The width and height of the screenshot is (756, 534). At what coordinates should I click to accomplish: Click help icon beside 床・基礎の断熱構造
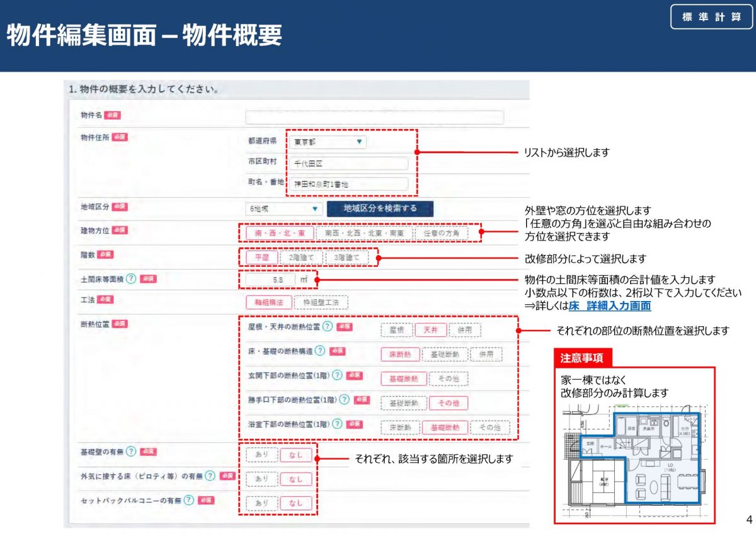(x=320, y=351)
